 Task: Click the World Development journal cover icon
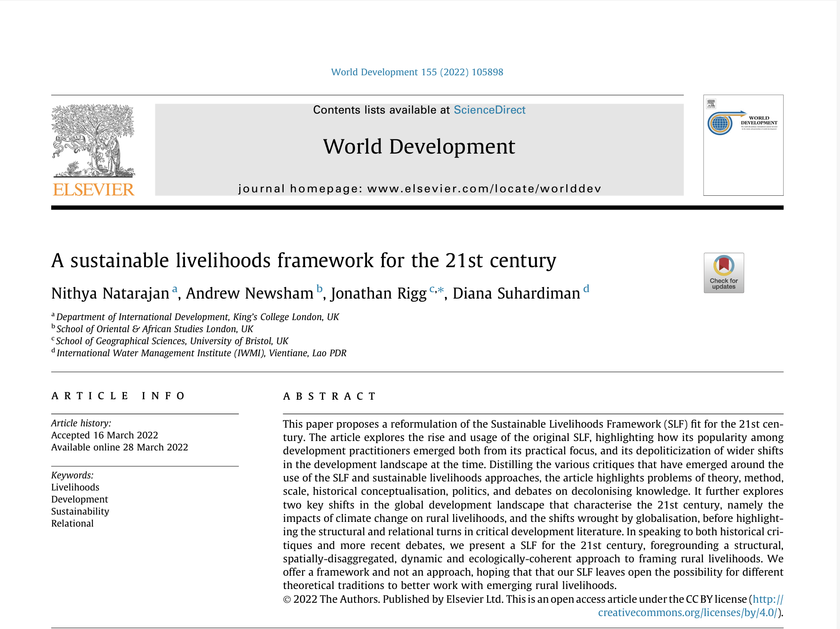[744, 145]
